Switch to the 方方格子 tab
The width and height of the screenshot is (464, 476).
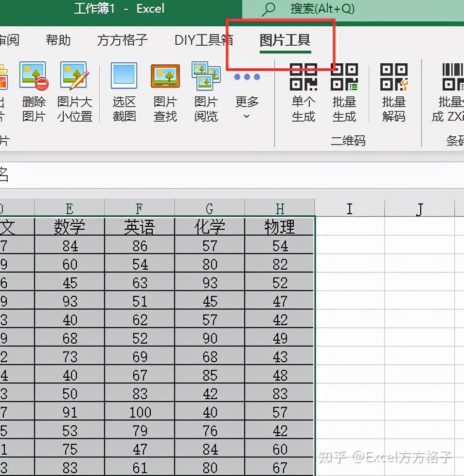[121, 40]
